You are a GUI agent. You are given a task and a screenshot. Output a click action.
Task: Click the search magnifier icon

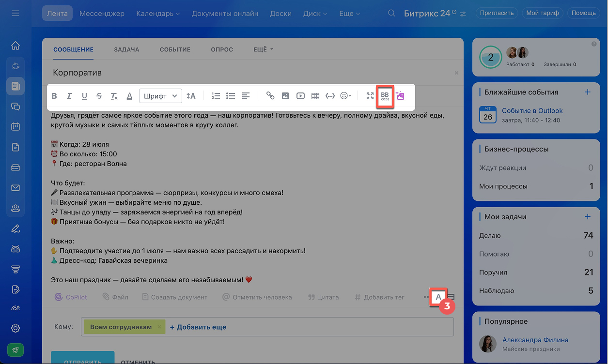(392, 13)
